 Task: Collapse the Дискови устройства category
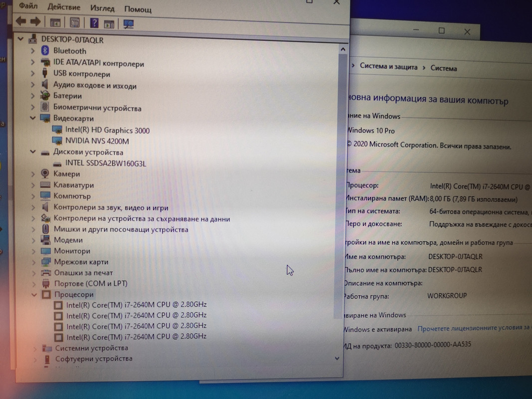pyautogui.click(x=33, y=151)
